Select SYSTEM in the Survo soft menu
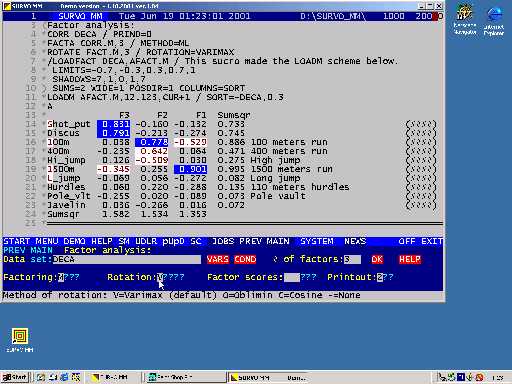This screenshot has width=512, height=384. click(x=317, y=241)
